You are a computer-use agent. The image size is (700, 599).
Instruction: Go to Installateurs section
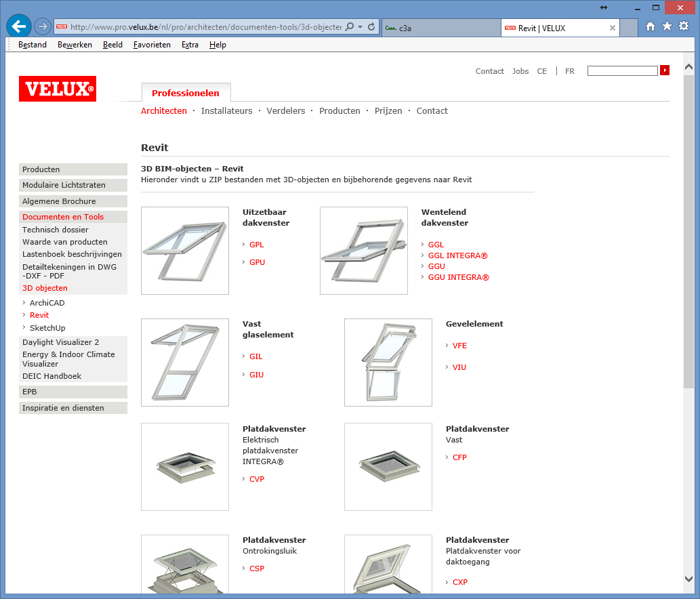[227, 110]
